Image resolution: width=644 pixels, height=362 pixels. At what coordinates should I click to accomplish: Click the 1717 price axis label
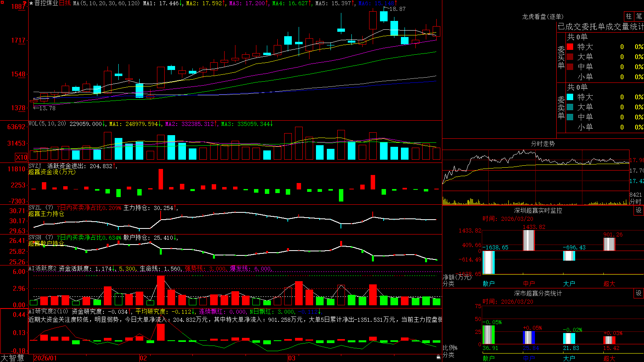pos(18,40)
